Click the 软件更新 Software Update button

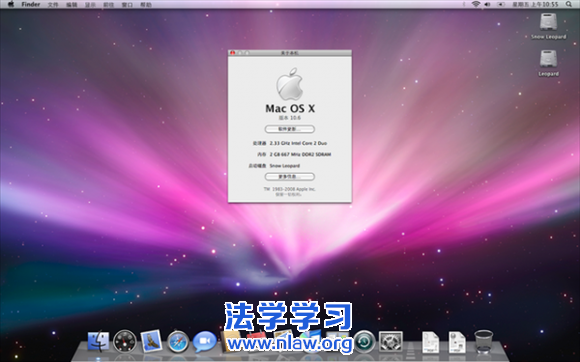(x=290, y=129)
